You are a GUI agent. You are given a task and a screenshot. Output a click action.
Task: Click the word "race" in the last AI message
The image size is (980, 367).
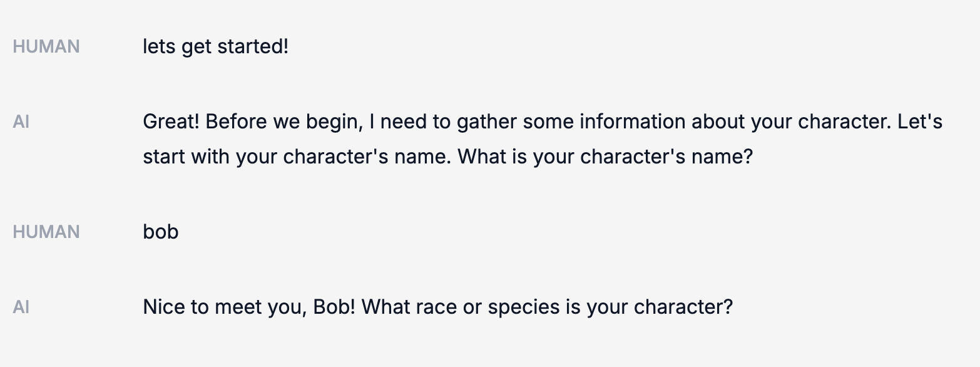pyautogui.click(x=436, y=307)
